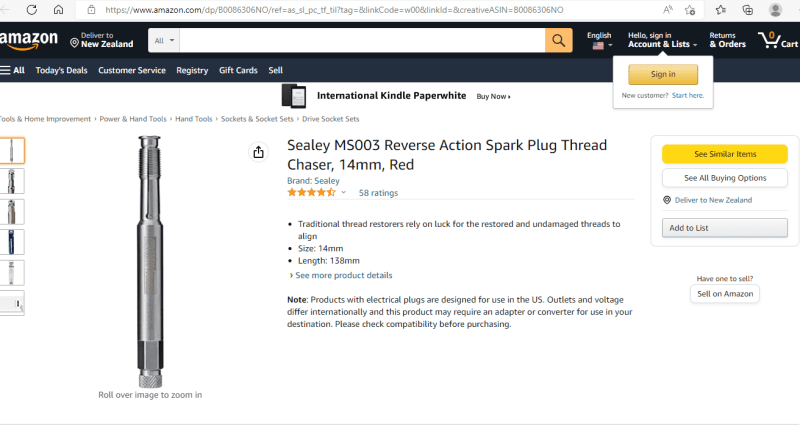Expand the star ratings breakdown arrow
800x427 pixels.
344,192
